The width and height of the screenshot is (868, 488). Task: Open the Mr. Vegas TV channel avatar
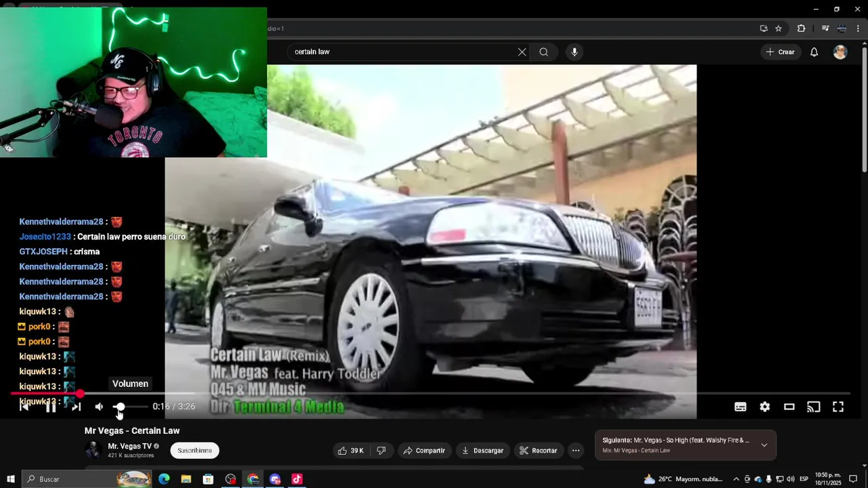click(93, 450)
